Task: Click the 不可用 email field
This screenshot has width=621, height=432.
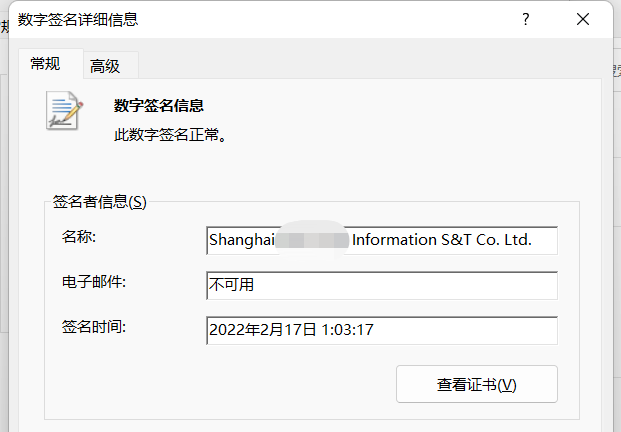Action: [x=381, y=285]
